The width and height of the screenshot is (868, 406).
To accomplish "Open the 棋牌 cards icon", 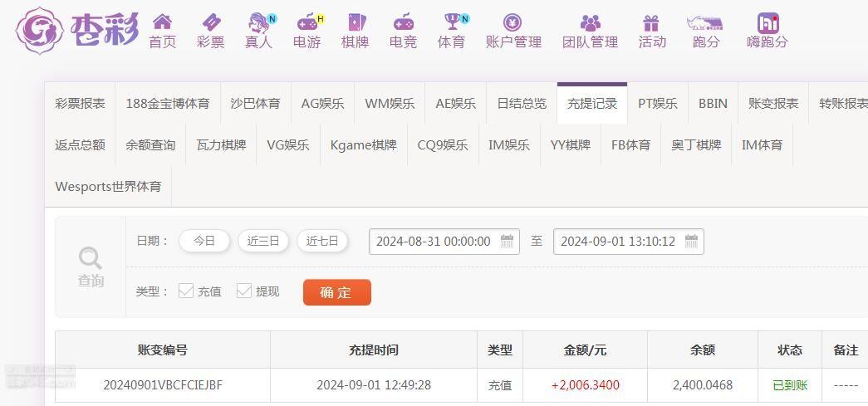I will (x=356, y=22).
